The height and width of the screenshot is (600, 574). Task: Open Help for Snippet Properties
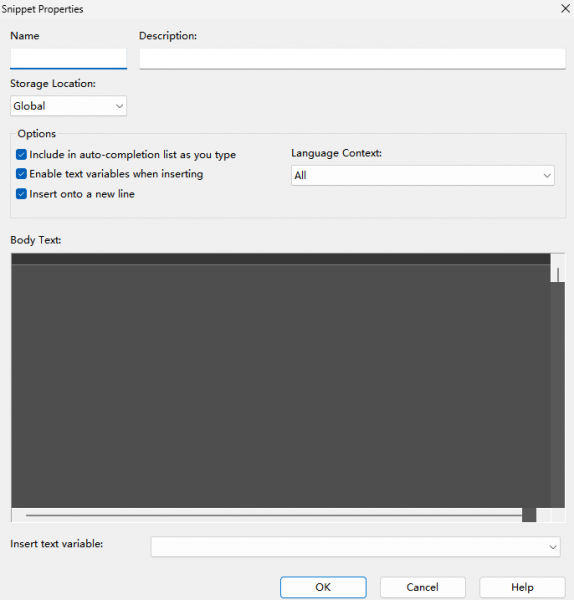click(x=522, y=587)
